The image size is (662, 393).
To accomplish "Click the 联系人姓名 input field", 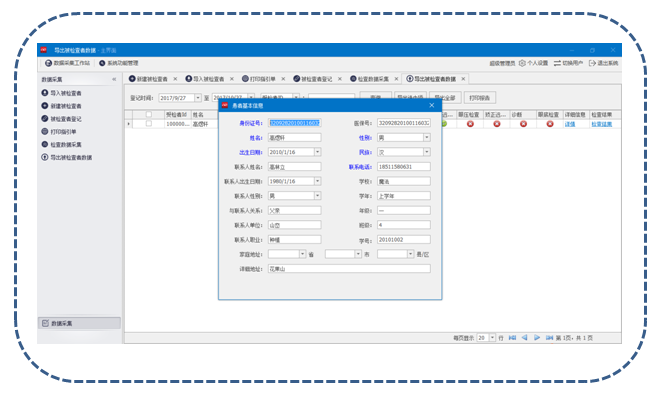I will [x=294, y=167].
